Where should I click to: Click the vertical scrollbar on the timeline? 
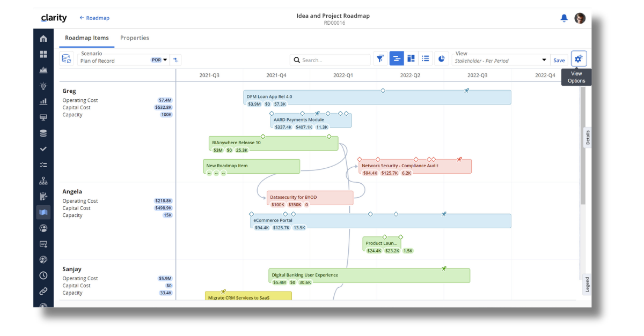point(582,146)
